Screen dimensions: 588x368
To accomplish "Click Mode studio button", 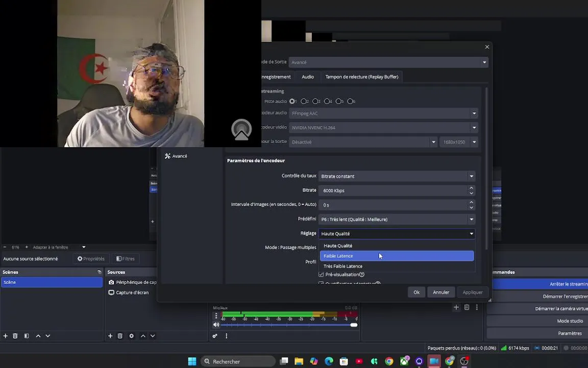I will click(538, 321).
